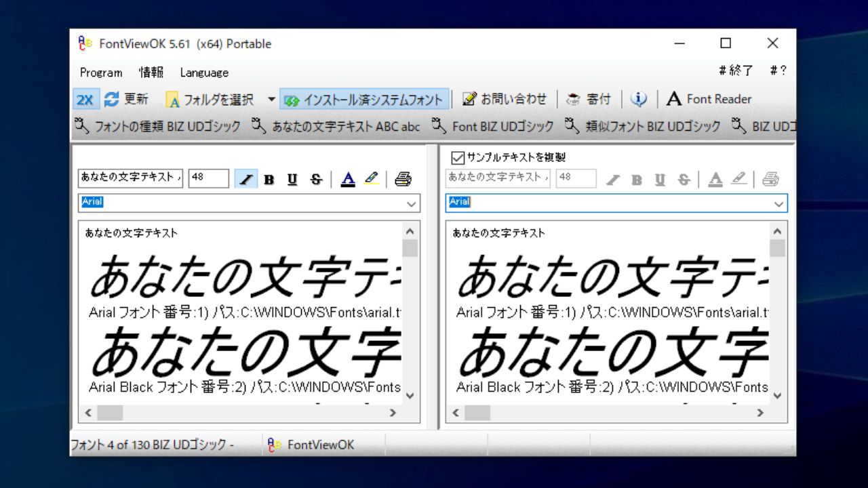868x488 pixels.
Task: Open the Program menu
Action: 101,73
